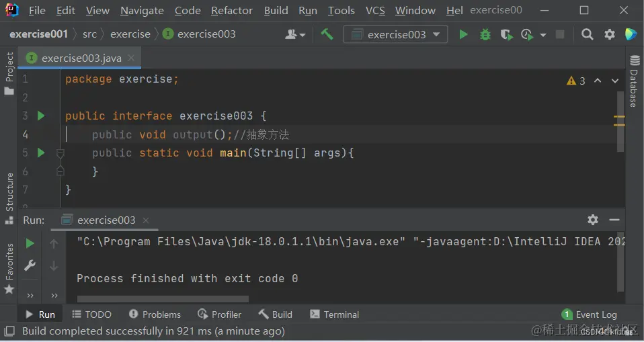
Task: Expand more actions chevrons under wrench icon
Action: point(30,296)
